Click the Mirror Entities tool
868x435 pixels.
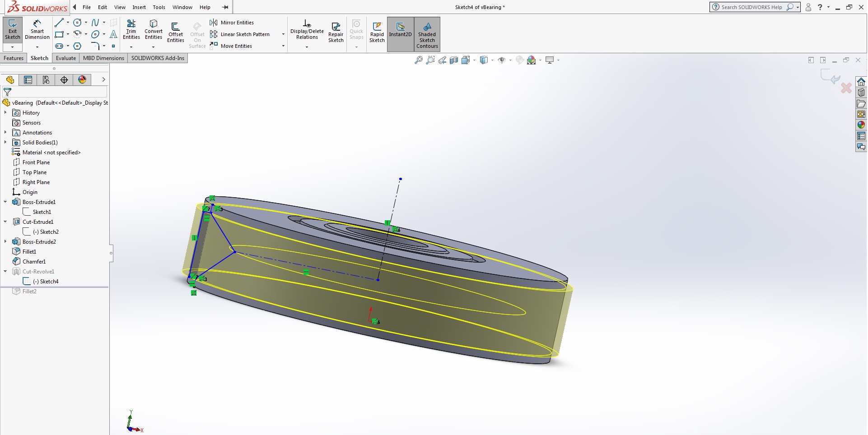(232, 23)
